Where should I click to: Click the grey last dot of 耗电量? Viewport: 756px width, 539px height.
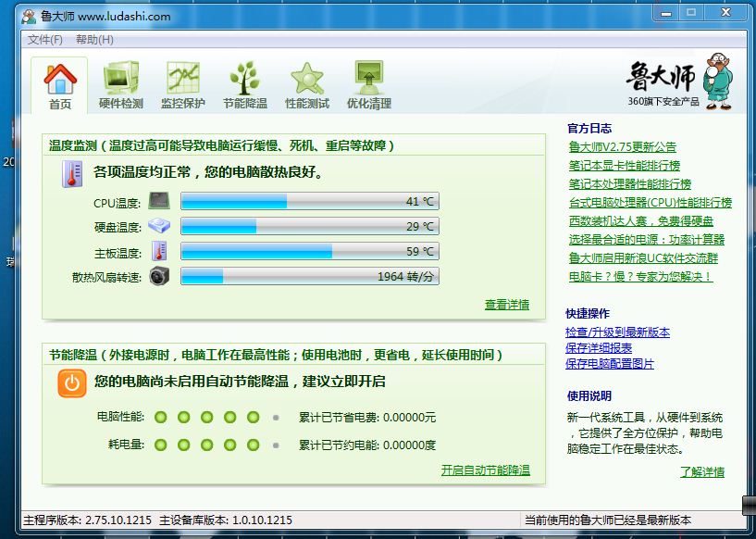[x=276, y=445]
